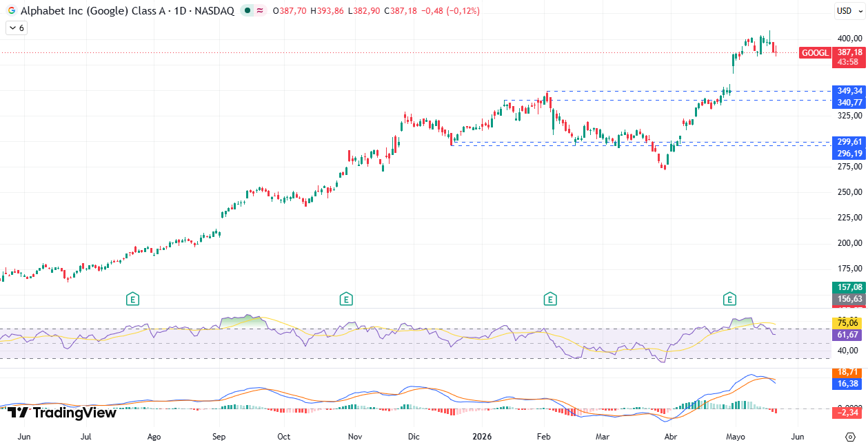868x445 pixels.
Task: Click the green 157,08 axis label
Action: (849, 287)
